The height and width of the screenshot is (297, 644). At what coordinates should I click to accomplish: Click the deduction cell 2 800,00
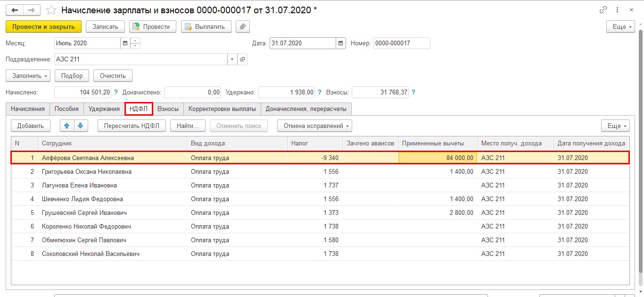pyautogui.click(x=438, y=213)
